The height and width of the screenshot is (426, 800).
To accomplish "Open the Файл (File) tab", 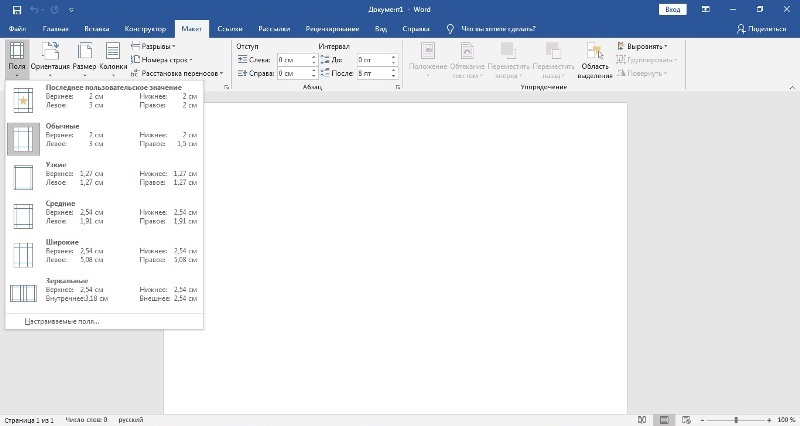I will [x=17, y=29].
